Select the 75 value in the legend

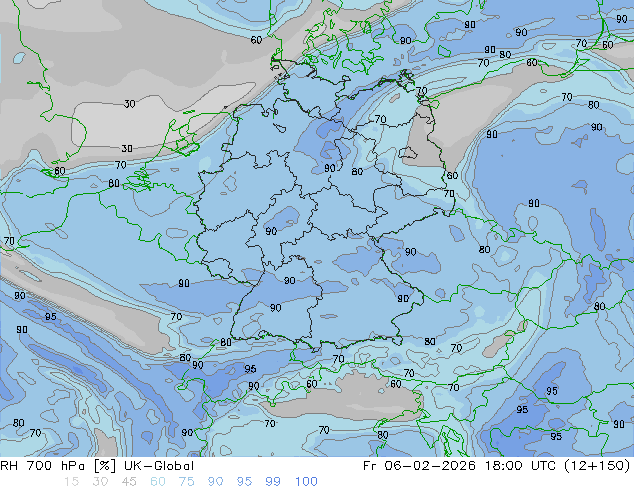click(186, 482)
